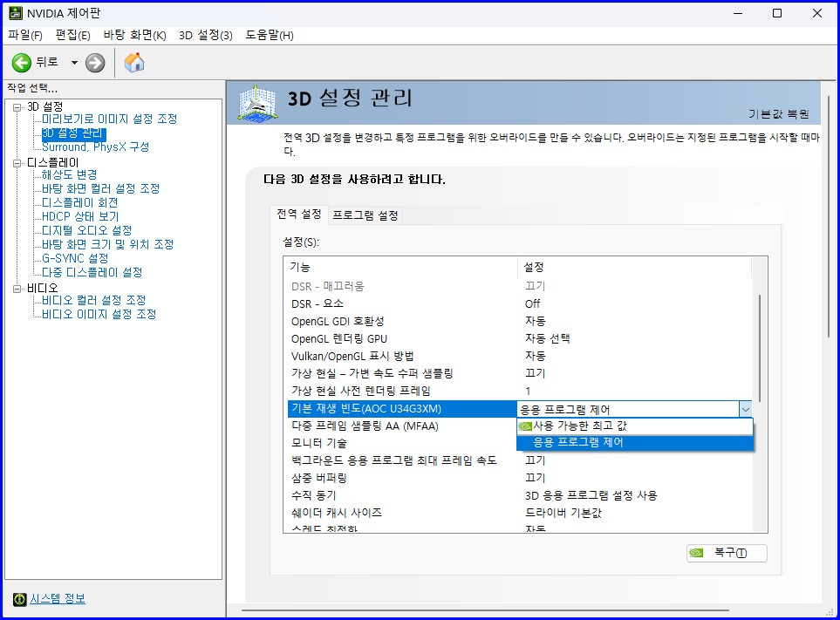This screenshot has width=840, height=620.
Task: Select the OpenGL GDI 호환성 row
Action: 520,321
